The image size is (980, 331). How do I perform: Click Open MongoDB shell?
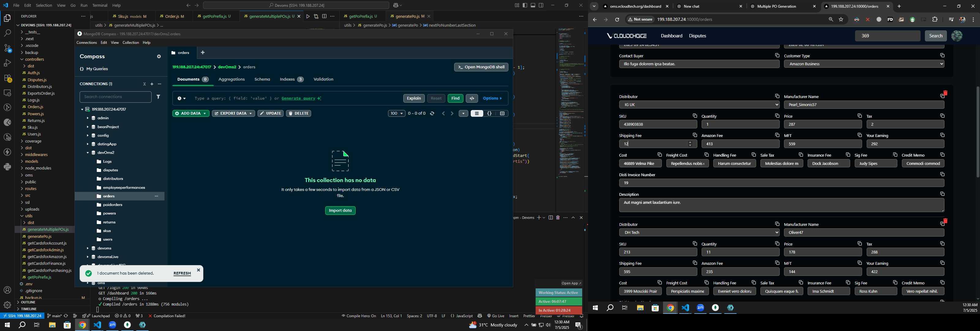pyautogui.click(x=481, y=67)
